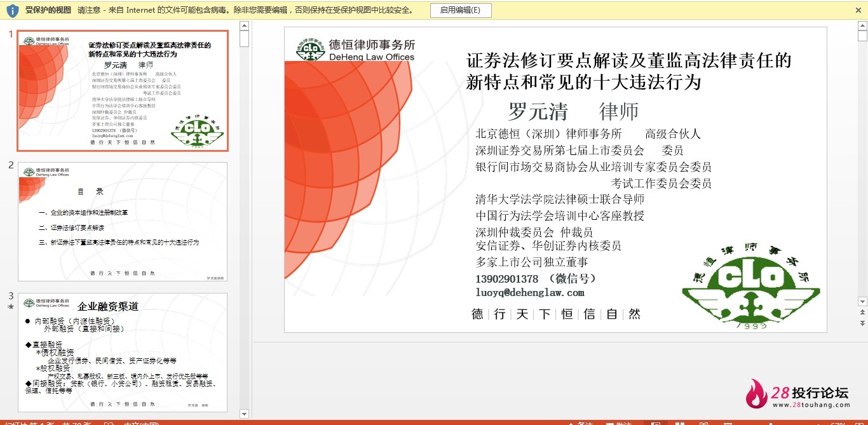Select slide 2 目录 thumbnail

click(123, 222)
